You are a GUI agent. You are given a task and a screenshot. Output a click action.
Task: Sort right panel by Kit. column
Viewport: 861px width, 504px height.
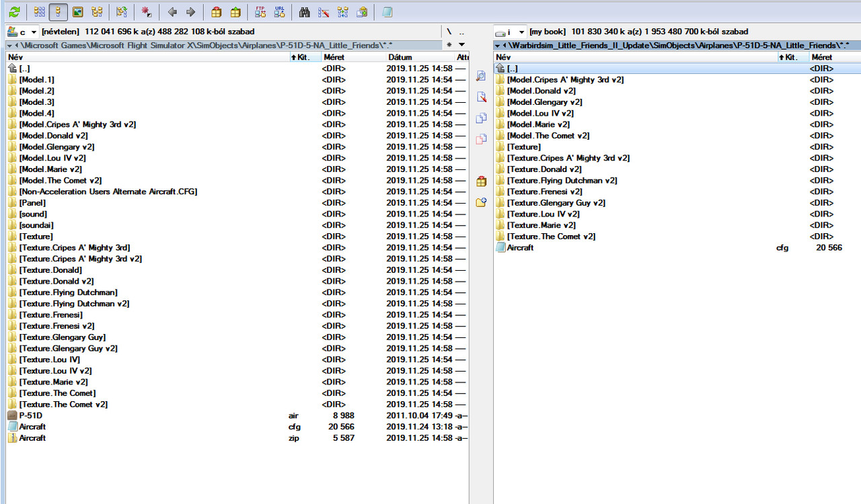point(792,57)
